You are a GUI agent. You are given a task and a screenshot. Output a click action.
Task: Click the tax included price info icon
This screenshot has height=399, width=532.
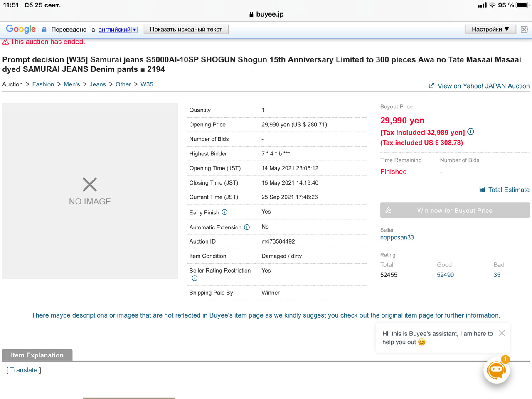pos(470,132)
